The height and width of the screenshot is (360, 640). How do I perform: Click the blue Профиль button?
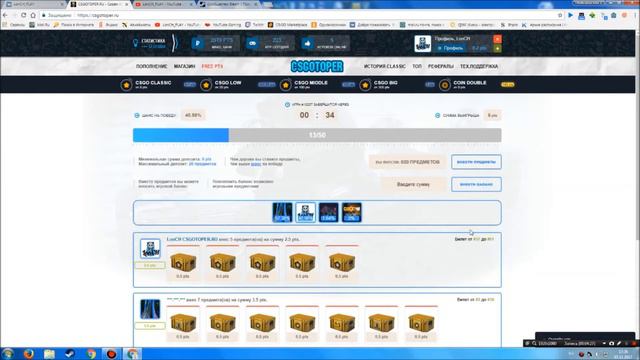coord(451,48)
